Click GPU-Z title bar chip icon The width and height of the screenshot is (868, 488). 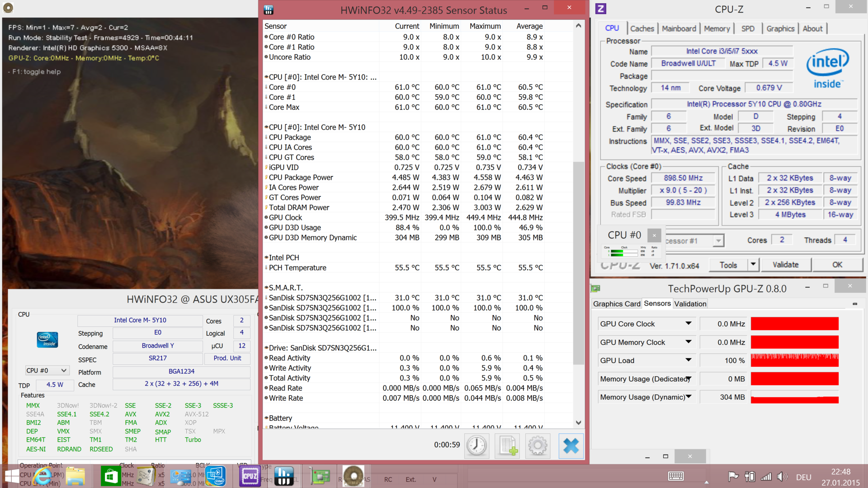(x=595, y=288)
